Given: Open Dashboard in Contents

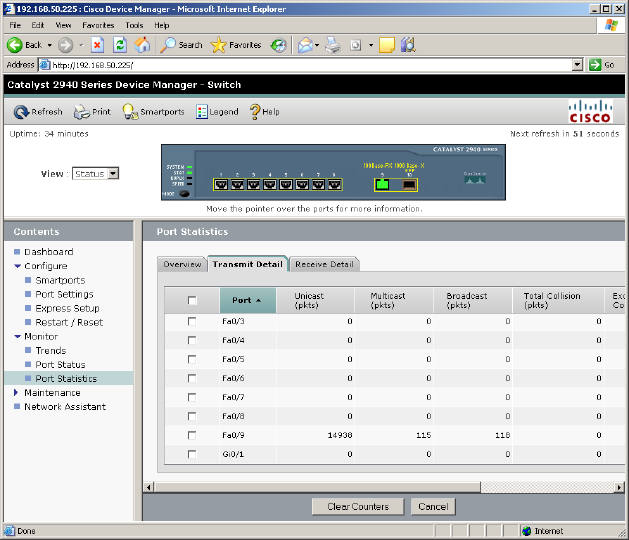Looking at the screenshot, I should coord(49,252).
